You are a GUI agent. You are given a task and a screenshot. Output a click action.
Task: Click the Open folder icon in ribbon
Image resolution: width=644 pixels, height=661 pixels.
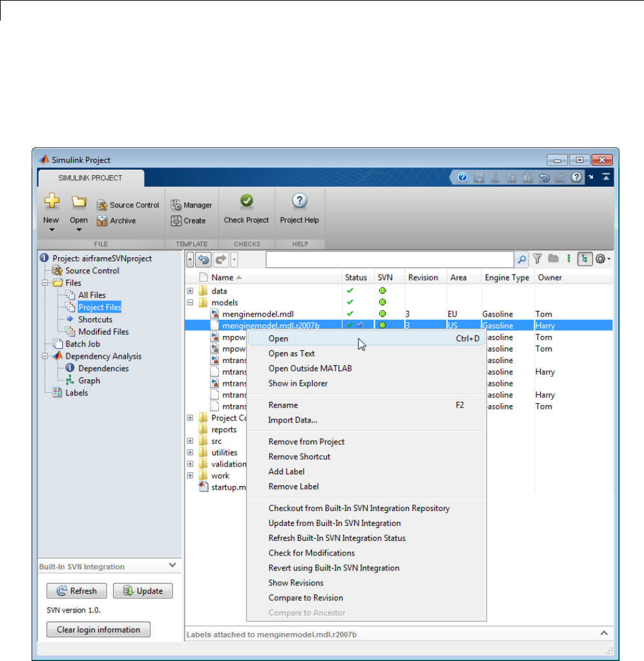click(x=79, y=202)
